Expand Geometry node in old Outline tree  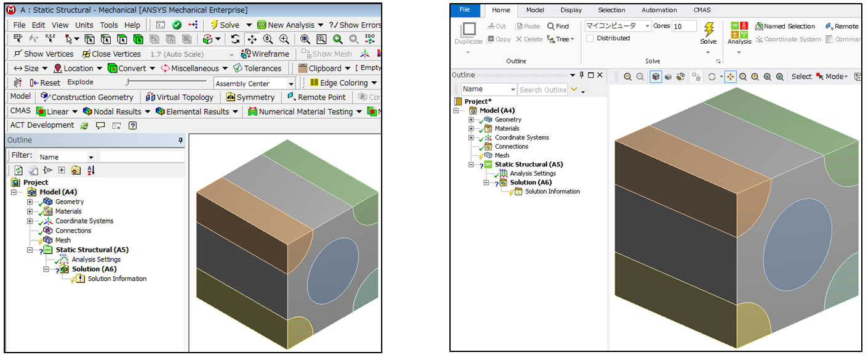(x=30, y=202)
